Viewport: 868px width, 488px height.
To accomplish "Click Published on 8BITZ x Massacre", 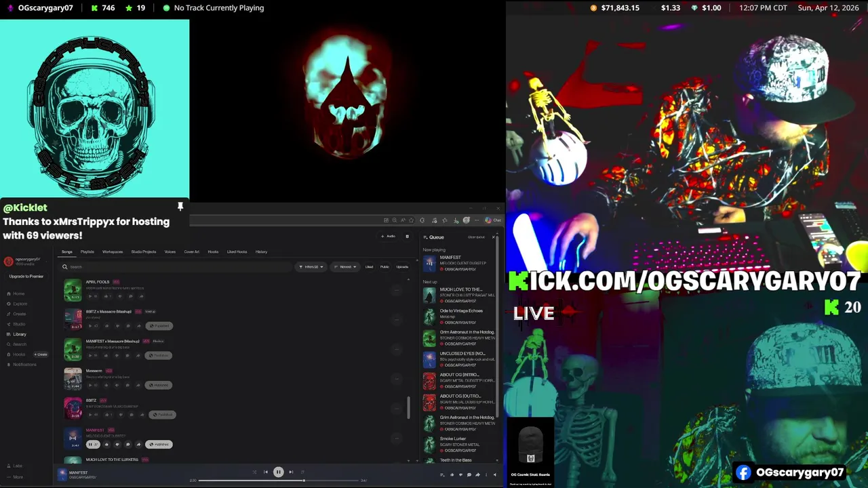I will coord(160,326).
